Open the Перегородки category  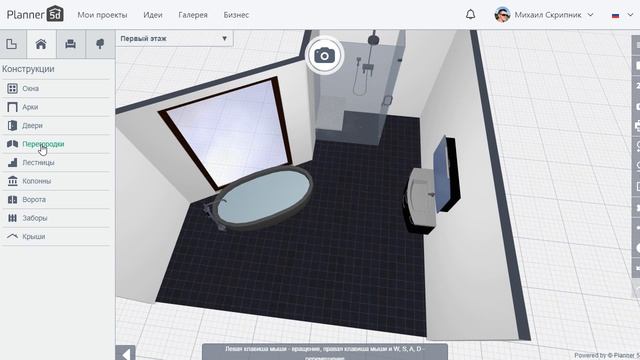[x=56, y=144]
